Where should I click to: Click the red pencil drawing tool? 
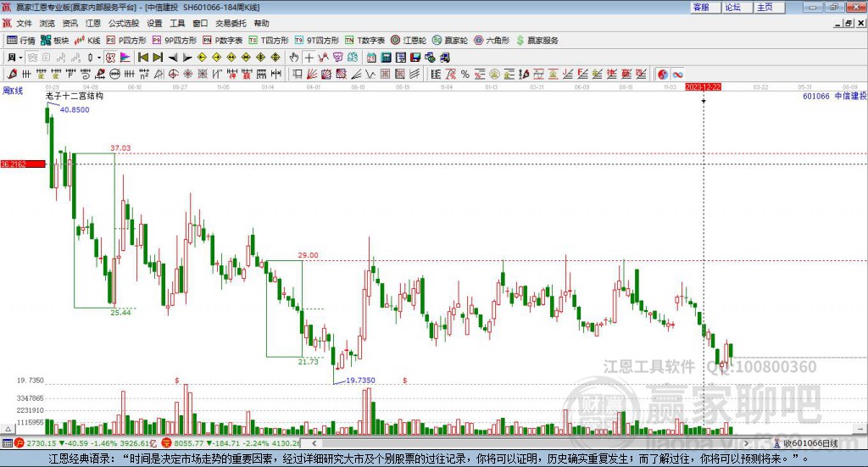click(x=12, y=74)
